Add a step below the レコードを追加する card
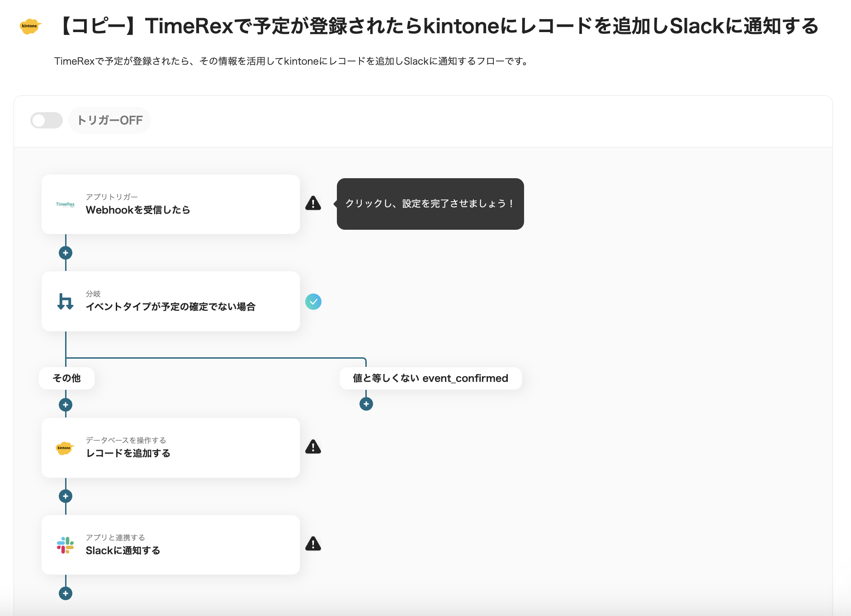 [x=66, y=496]
